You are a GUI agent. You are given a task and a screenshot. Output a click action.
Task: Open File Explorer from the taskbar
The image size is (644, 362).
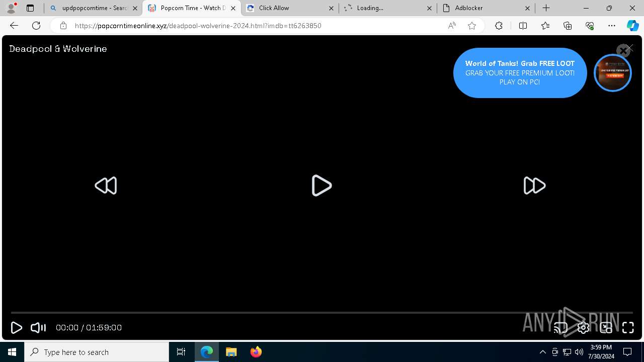(x=231, y=352)
